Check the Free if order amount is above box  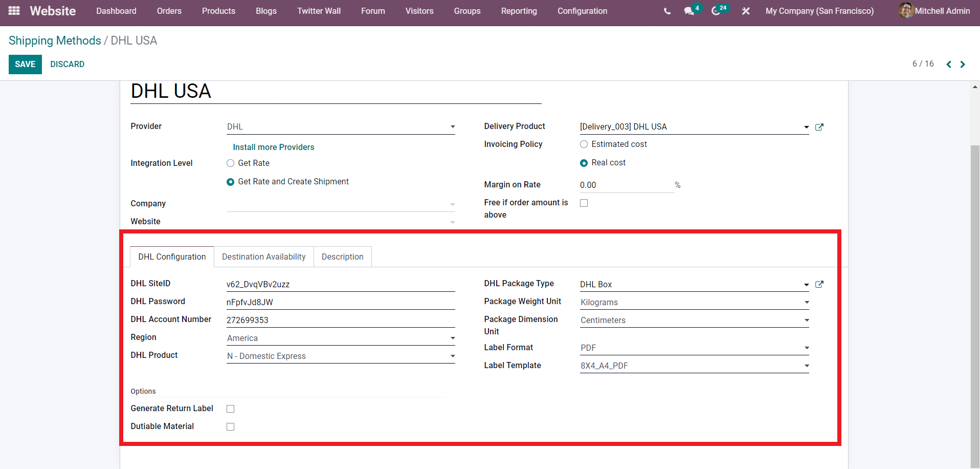point(584,203)
